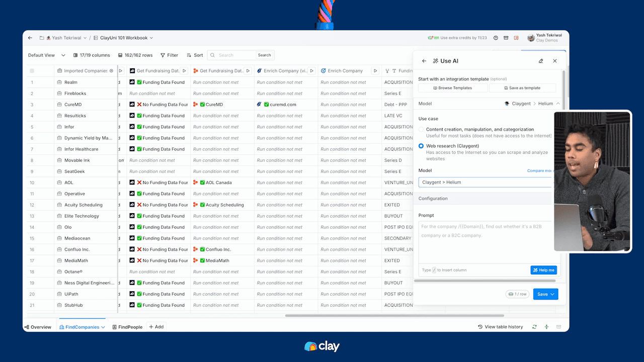Open the FindCompanies tab dropdown chevron

pyautogui.click(x=103, y=327)
